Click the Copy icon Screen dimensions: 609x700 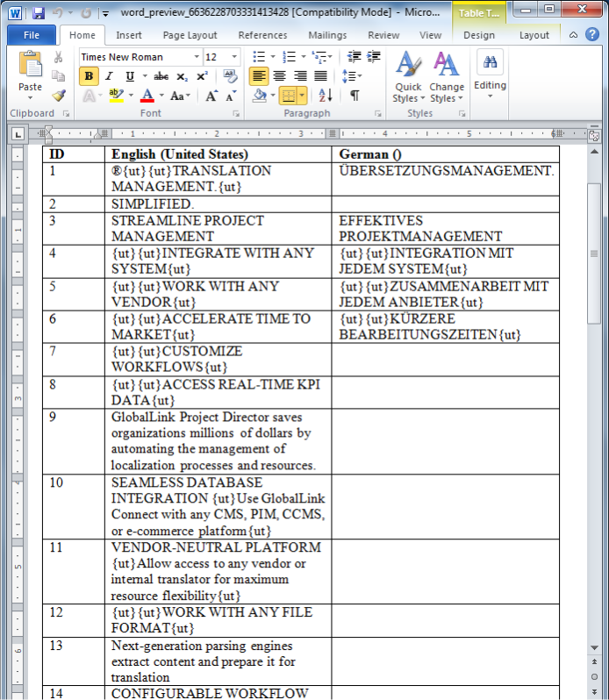pyautogui.click(x=58, y=76)
